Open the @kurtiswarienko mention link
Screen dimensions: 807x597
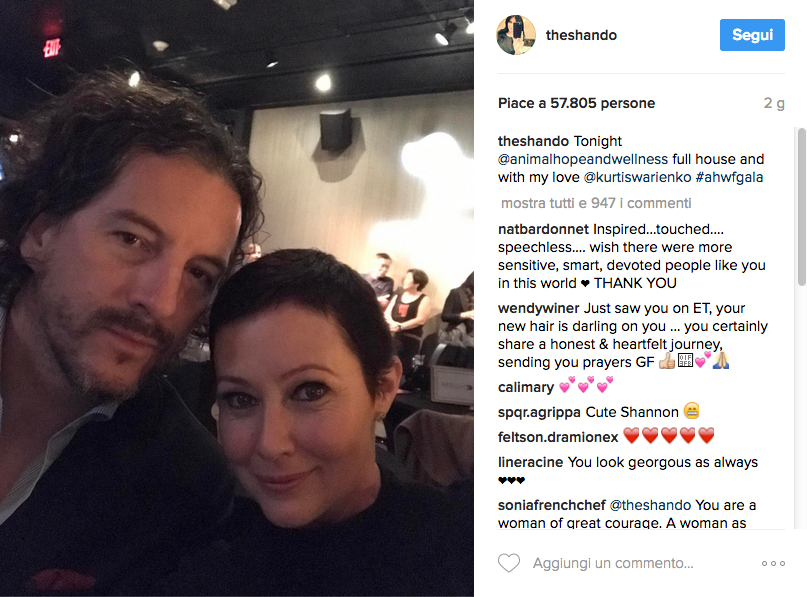point(637,177)
